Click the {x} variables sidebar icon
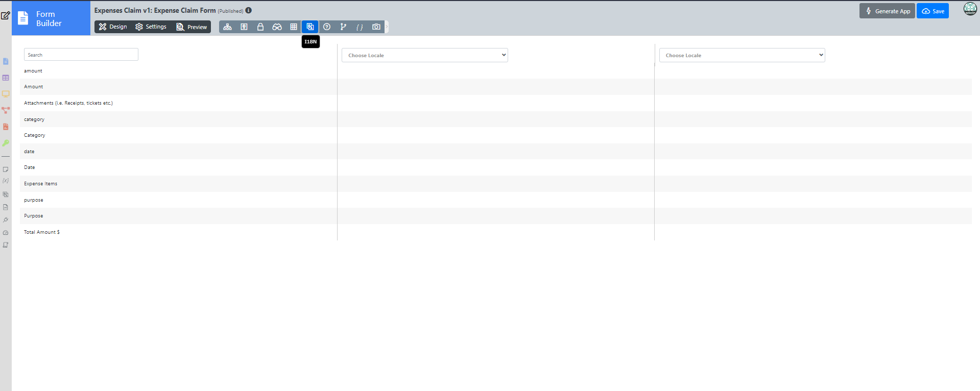The width and height of the screenshot is (980, 391). coord(6,181)
